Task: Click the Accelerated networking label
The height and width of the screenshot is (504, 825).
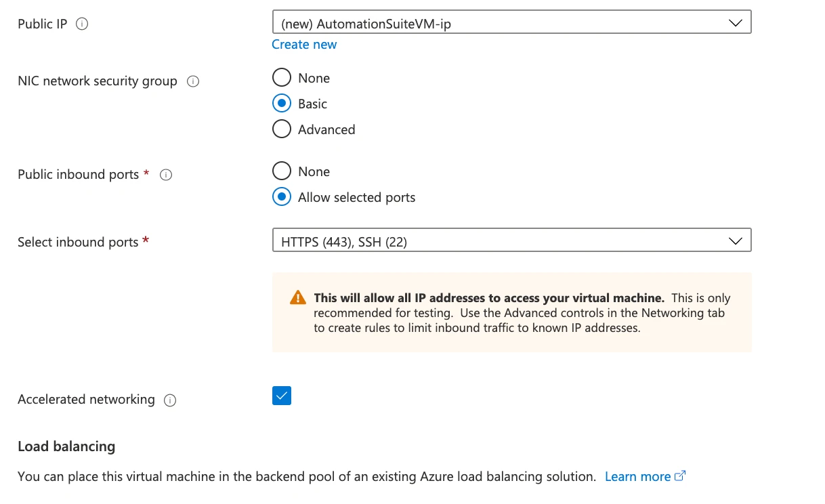Action: coord(86,400)
